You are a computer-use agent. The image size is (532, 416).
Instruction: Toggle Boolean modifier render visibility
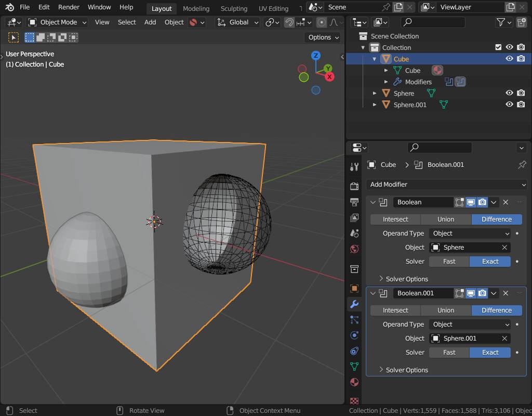[482, 202]
